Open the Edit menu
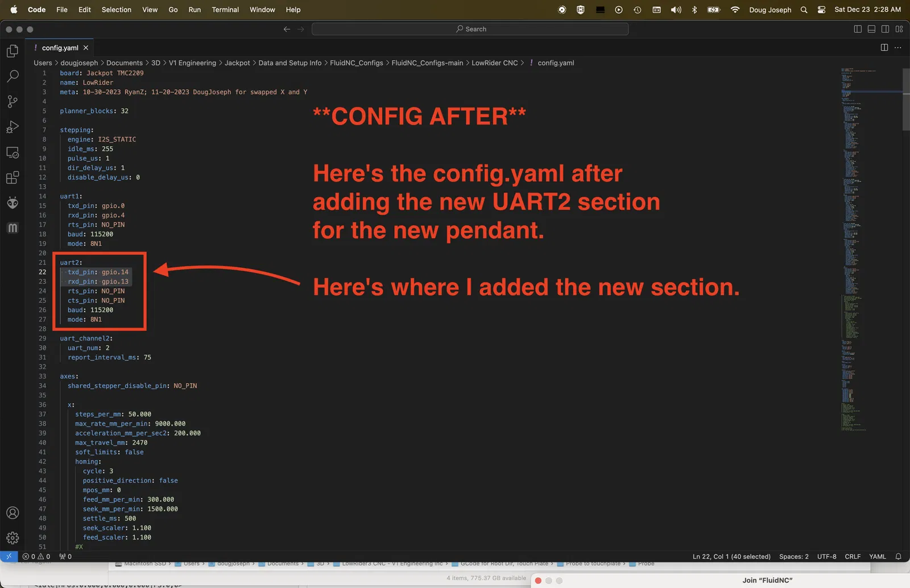Image resolution: width=910 pixels, height=588 pixels. coord(85,10)
